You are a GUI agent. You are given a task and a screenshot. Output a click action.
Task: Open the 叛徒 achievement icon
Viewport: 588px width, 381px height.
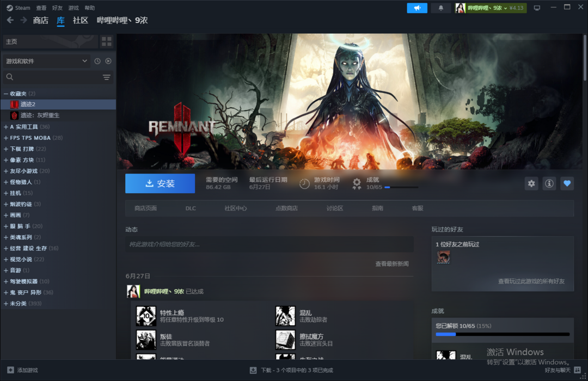click(x=146, y=340)
